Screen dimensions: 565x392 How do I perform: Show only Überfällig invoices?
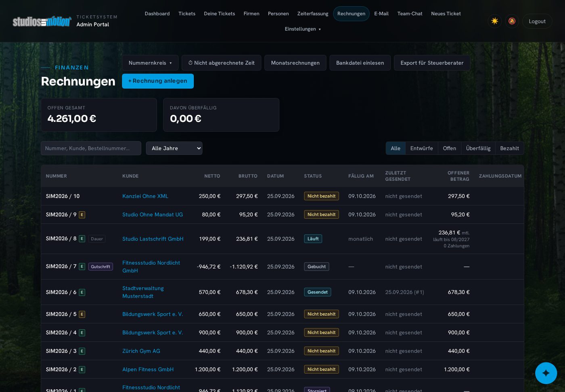pos(478,148)
